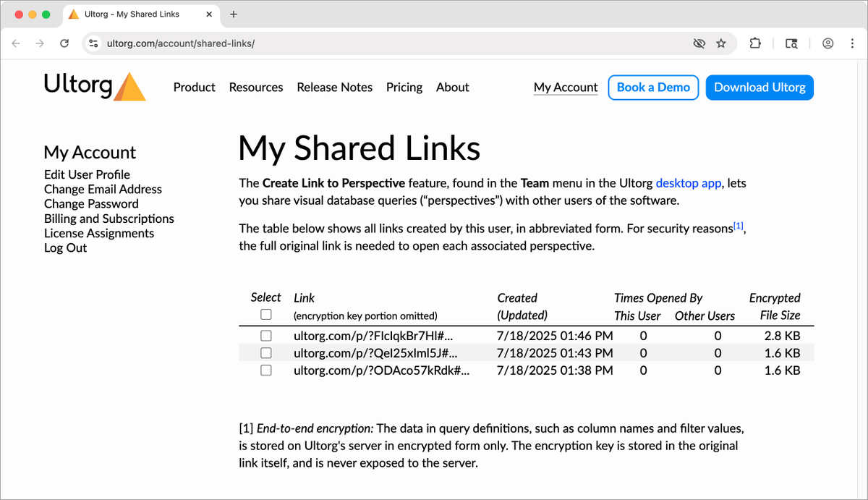Open a new browser tab

[233, 14]
